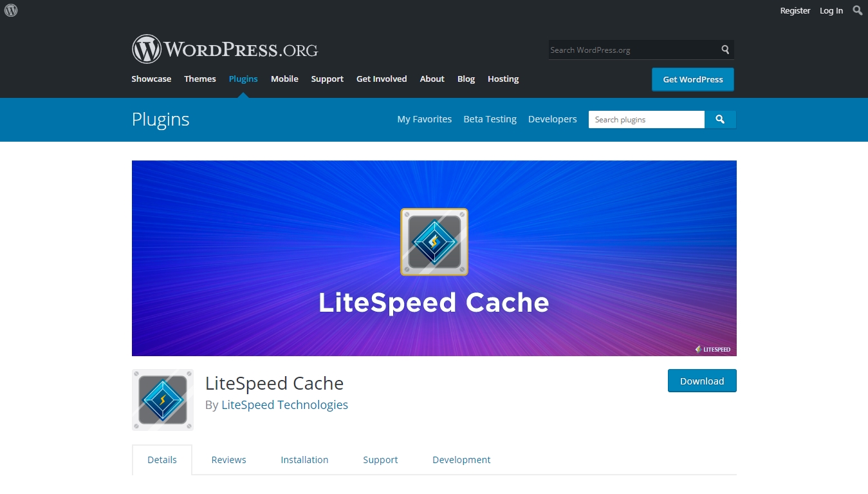Click the blue plugin search magnifier button
This screenshot has height=494, width=868.
tap(720, 119)
